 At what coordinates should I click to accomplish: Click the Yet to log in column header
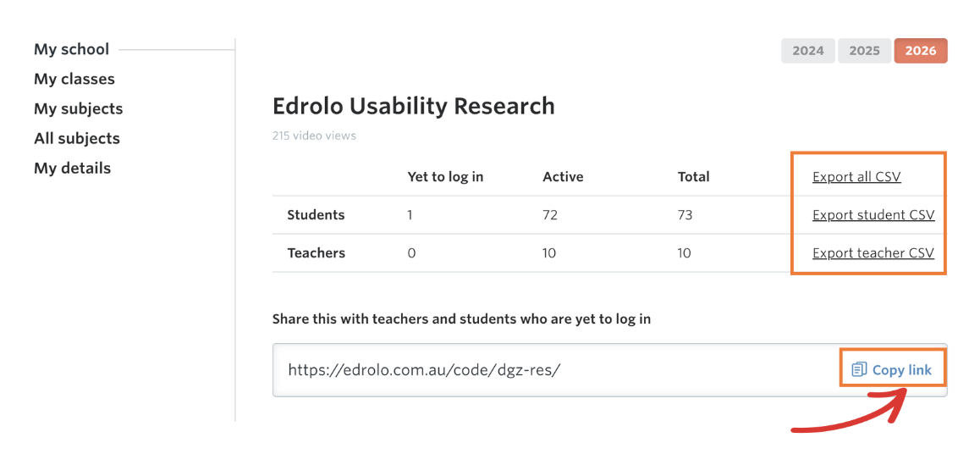click(445, 177)
